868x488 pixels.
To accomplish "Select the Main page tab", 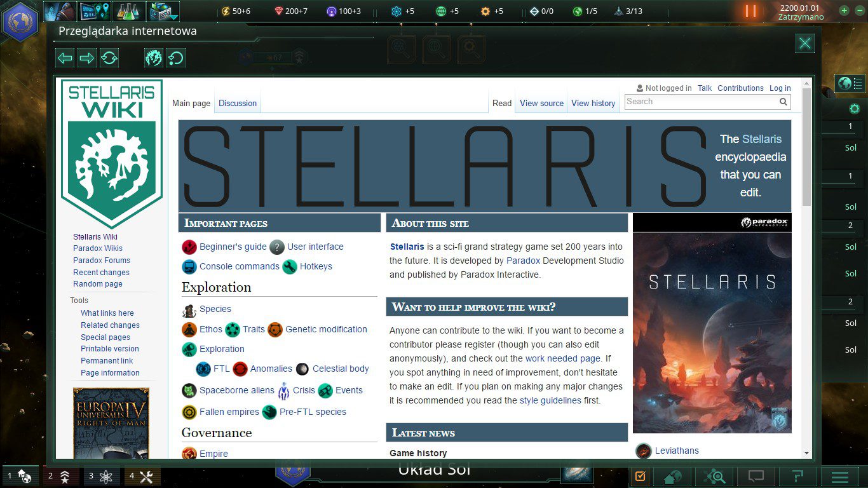I will pos(191,104).
